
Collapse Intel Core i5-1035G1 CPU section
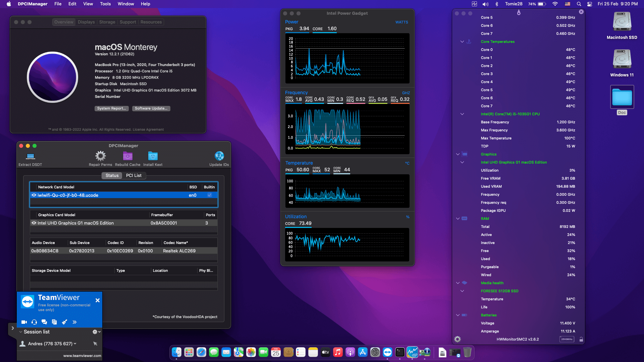(462, 114)
